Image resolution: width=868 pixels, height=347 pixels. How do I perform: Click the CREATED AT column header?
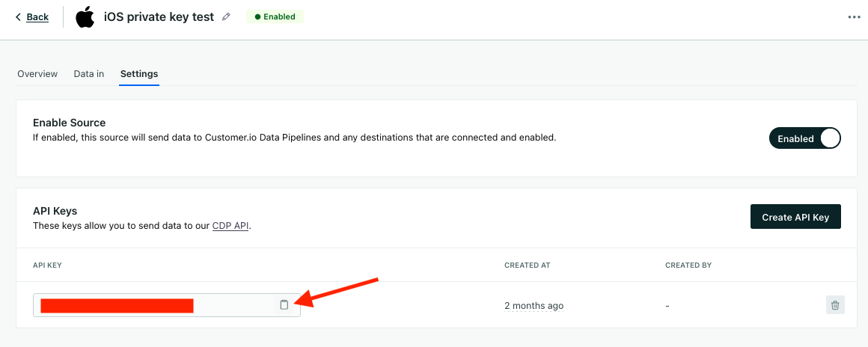click(528, 265)
